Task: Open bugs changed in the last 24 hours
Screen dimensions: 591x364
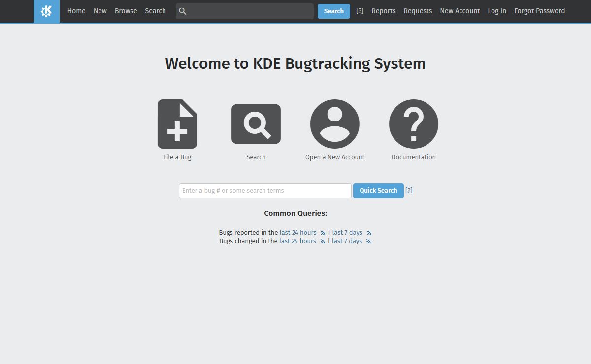Action: pos(297,241)
